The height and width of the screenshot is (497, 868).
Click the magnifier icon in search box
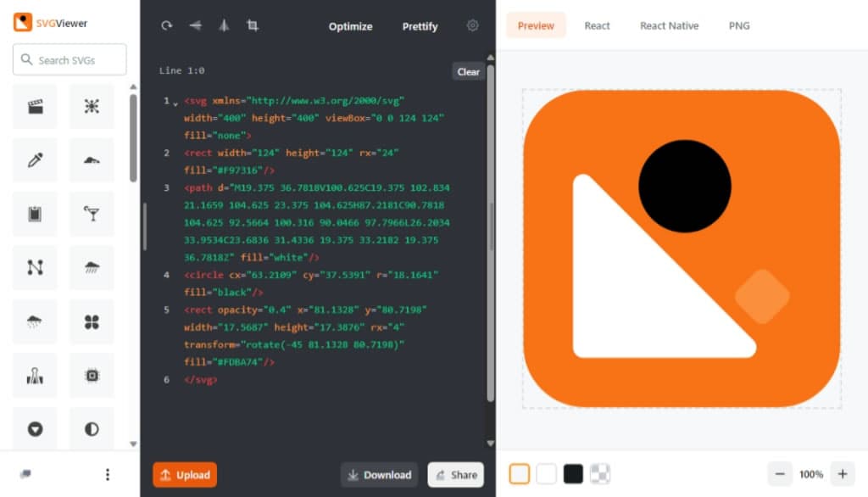tap(26, 59)
